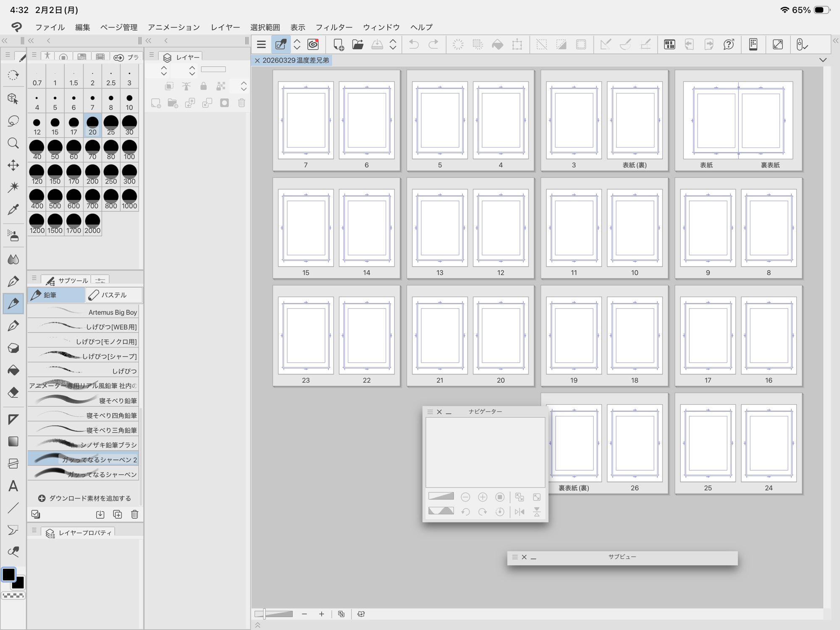Select the Fill bucket tool
The width and height of the screenshot is (840, 630).
(x=13, y=370)
